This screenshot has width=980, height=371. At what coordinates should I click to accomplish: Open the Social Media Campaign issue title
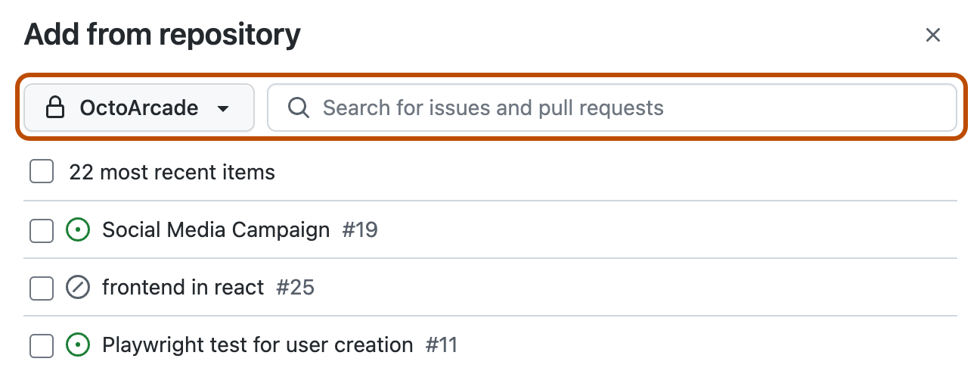(x=216, y=229)
